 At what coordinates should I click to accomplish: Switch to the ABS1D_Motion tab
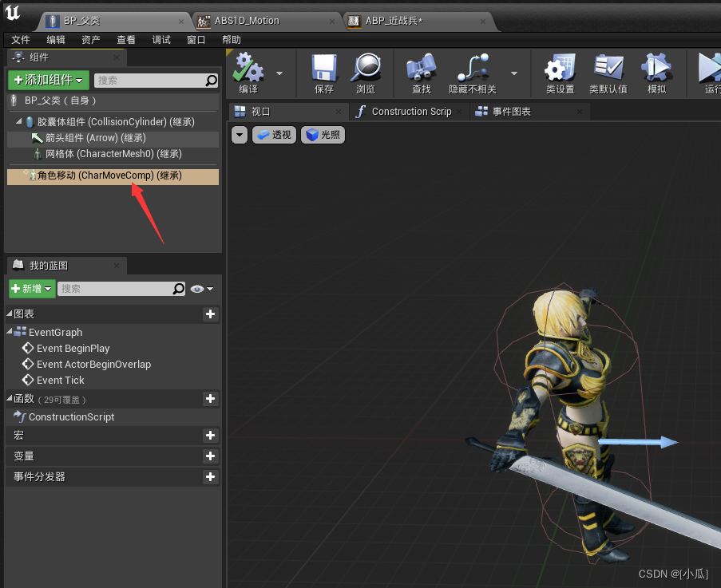pyautogui.click(x=267, y=21)
